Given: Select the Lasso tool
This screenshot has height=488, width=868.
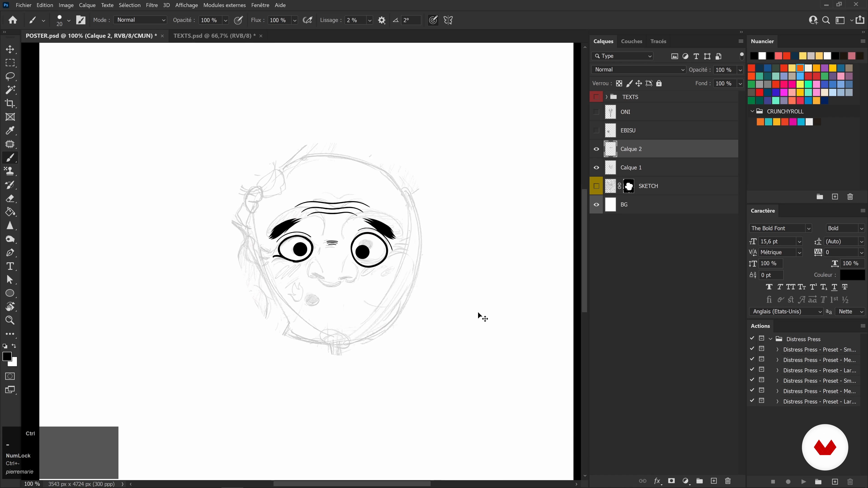Looking at the screenshot, I should point(10,76).
